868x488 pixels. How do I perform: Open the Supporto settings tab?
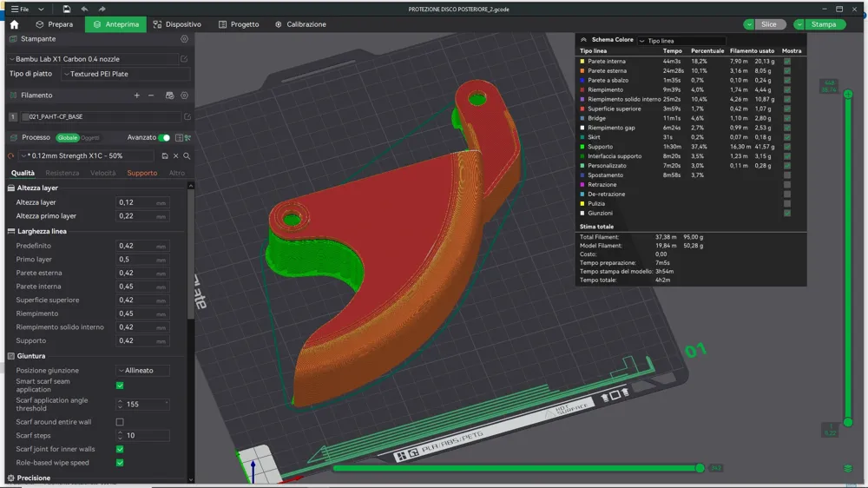click(142, 173)
